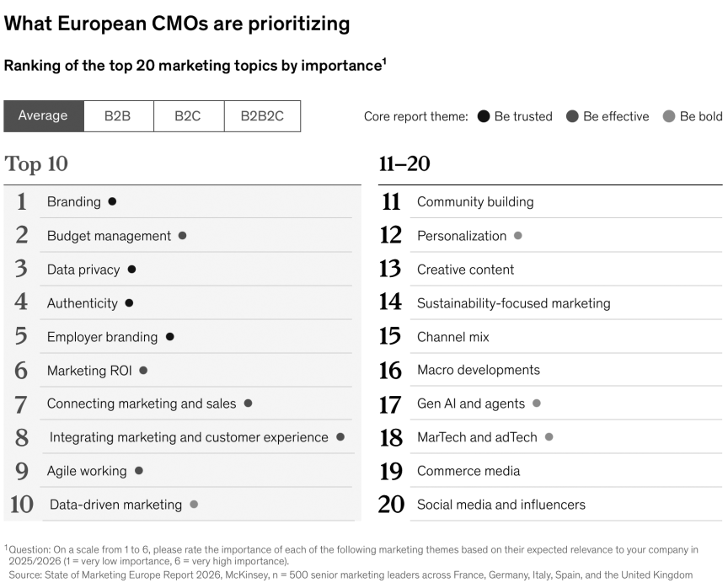The height and width of the screenshot is (588, 728).
Task: Click the dot next to Gen AI and agents
Action: [537, 404]
